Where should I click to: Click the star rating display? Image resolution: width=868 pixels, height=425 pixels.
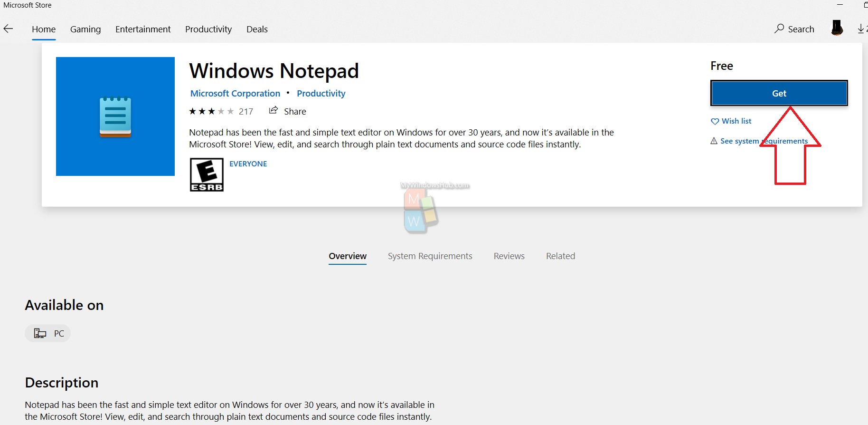click(x=211, y=111)
